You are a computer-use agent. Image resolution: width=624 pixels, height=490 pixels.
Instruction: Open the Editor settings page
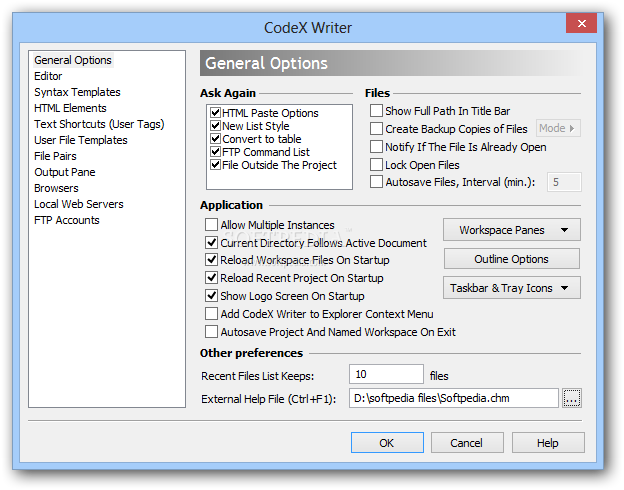48,76
